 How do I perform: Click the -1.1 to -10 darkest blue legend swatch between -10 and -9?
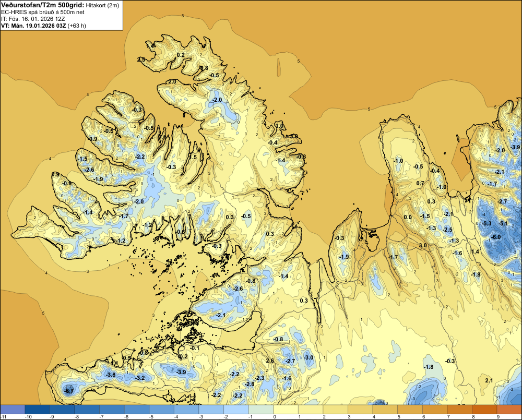[x=37, y=410]
